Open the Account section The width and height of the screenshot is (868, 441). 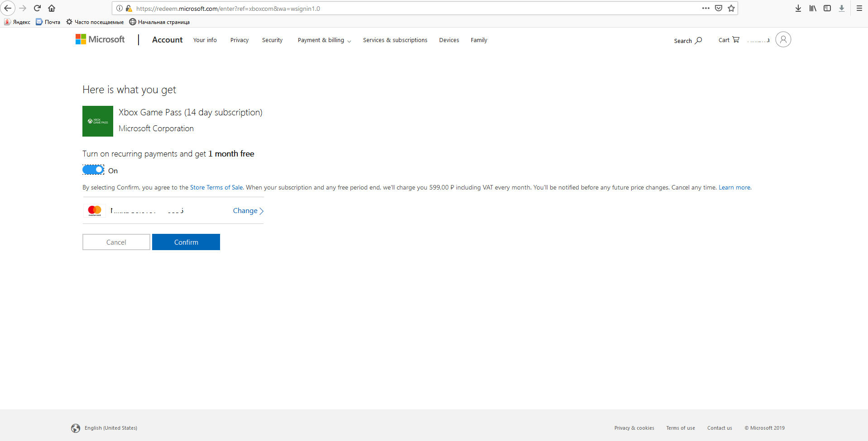167,40
